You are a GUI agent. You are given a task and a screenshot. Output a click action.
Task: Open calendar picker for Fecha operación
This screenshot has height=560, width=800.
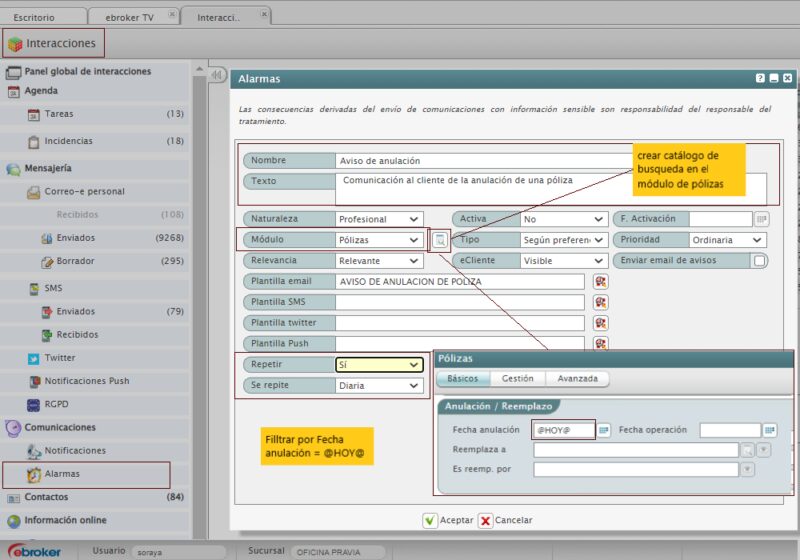coord(770,430)
